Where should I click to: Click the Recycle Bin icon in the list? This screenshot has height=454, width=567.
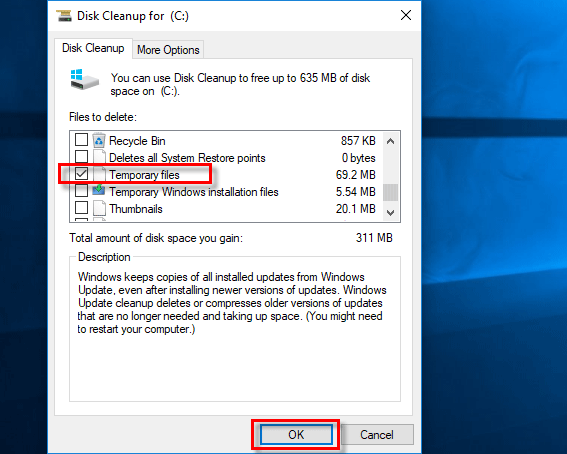coord(99,140)
